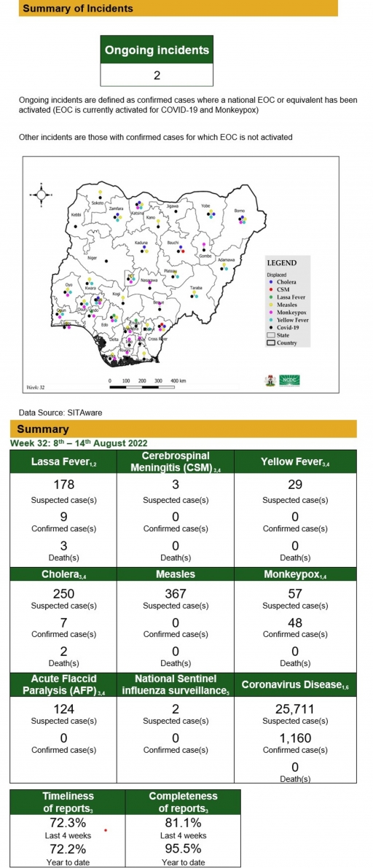
Task: Select the Yellow Fever table header
Action: pos(295,463)
